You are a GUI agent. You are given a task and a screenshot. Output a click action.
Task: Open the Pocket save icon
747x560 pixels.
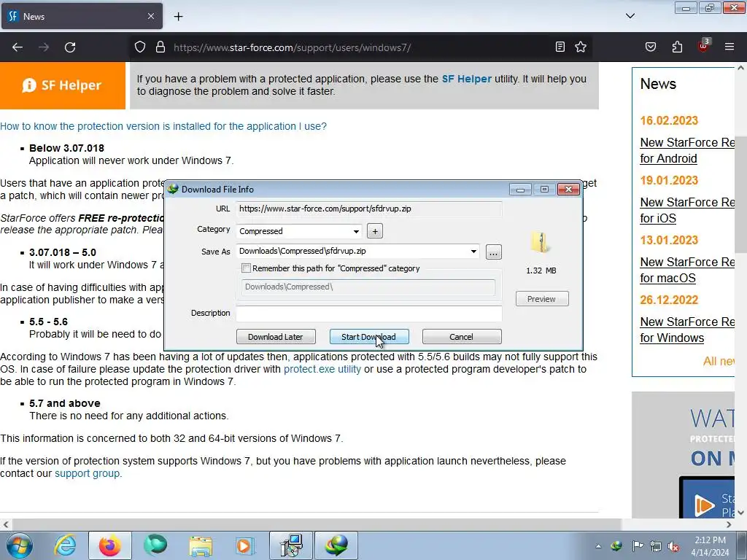[650, 47]
